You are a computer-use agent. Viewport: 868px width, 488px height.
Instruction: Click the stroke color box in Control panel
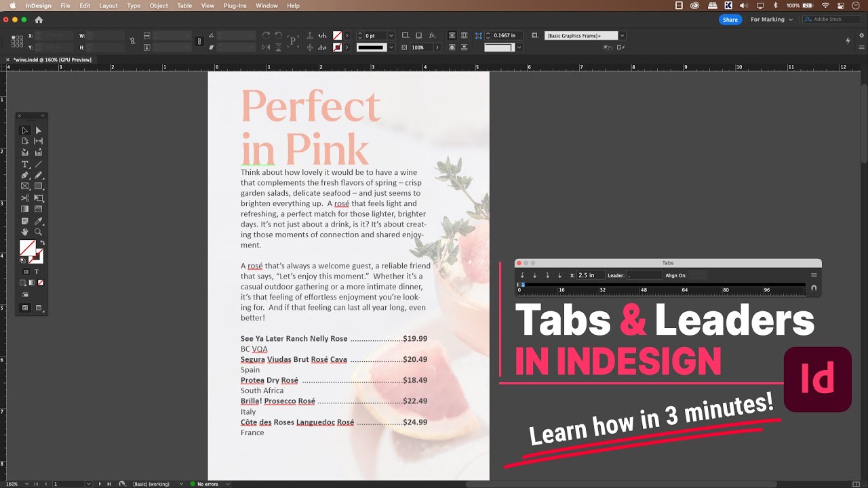(x=337, y=47)
